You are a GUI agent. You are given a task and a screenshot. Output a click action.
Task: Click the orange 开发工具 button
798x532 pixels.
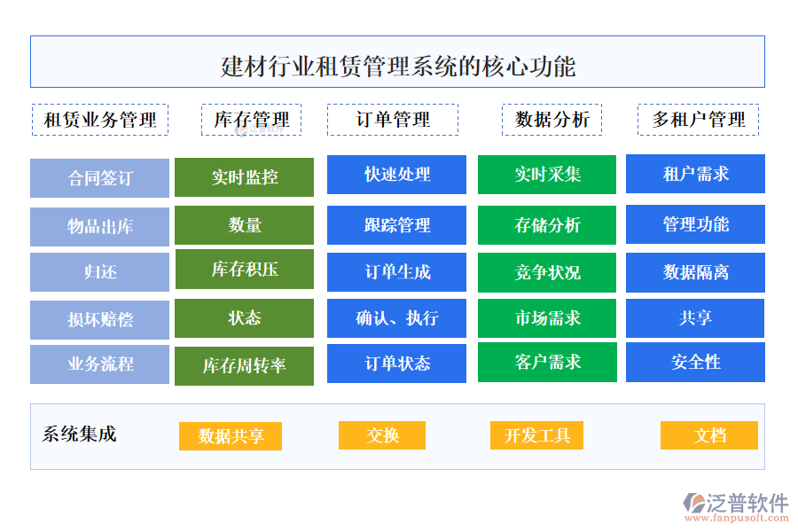click(x=536, y=435)
